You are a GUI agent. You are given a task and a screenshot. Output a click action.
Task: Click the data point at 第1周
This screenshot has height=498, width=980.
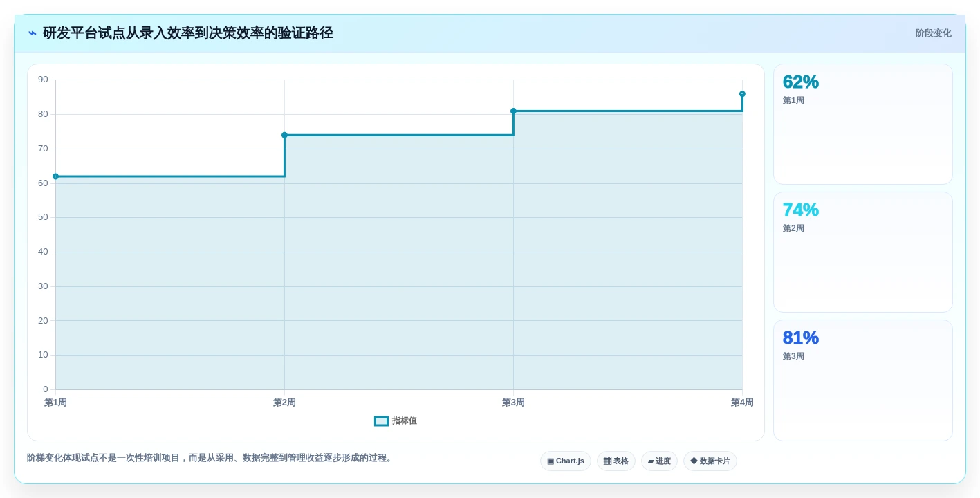[x=56, y=176]
